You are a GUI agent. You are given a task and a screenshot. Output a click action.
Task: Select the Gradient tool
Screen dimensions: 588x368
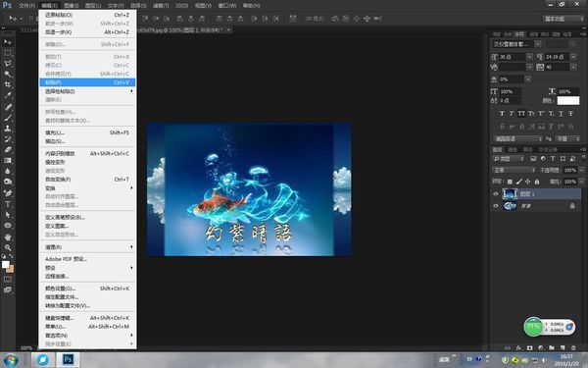pos(8,160)
